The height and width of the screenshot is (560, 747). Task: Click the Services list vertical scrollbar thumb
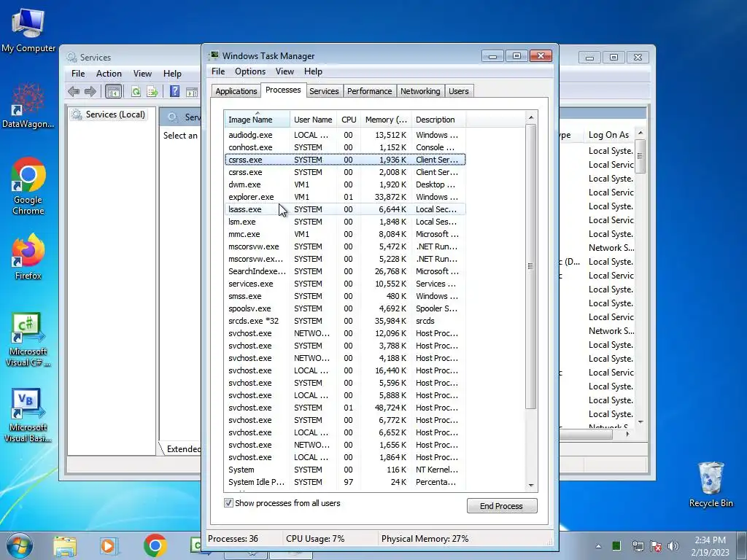tap(640, 156)
